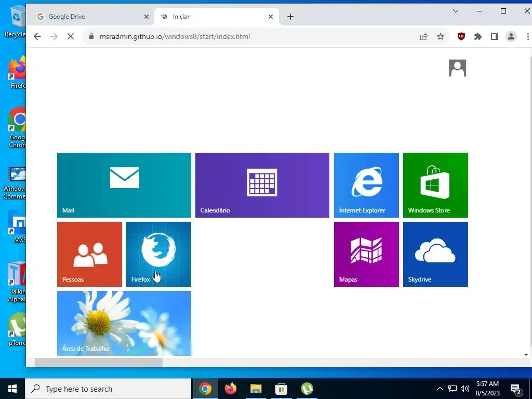Launch the Firefox tile
Screen dimensions: 532x399
pyautogui.click(x=158, y=254)
